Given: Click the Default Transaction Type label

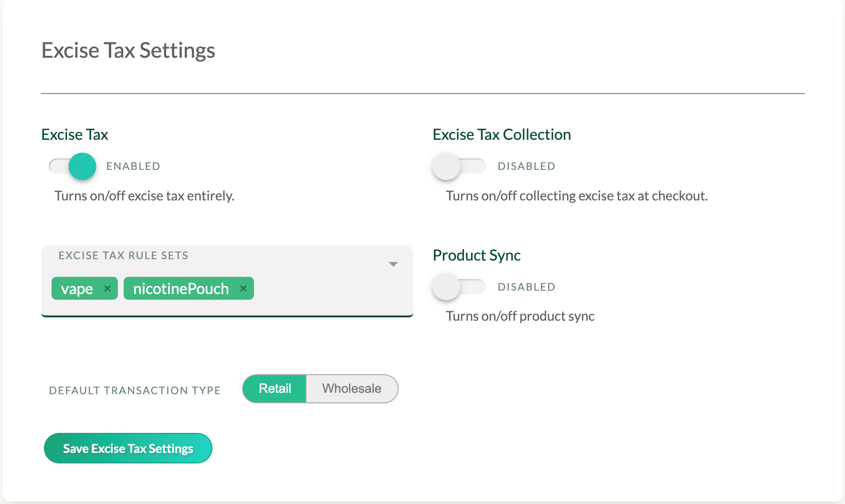Looking at the screenshot, I should (135, 390).
